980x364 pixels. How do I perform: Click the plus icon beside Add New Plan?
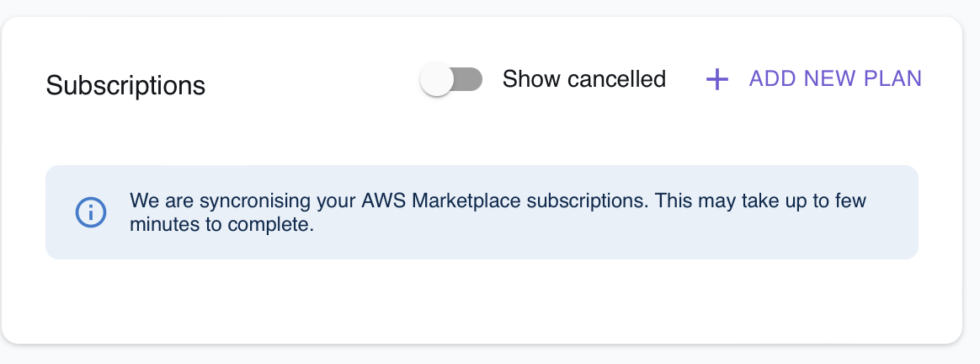click(x=716, y=80)
